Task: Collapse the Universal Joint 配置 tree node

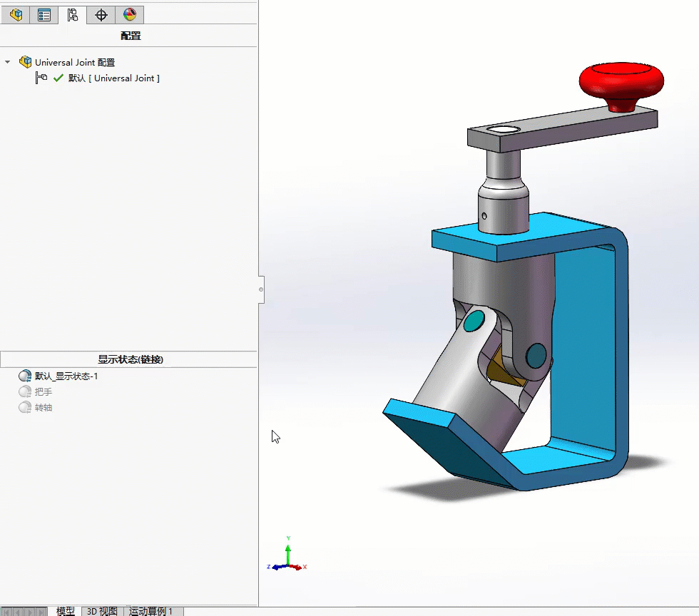Action: click(x=7, y=62)
